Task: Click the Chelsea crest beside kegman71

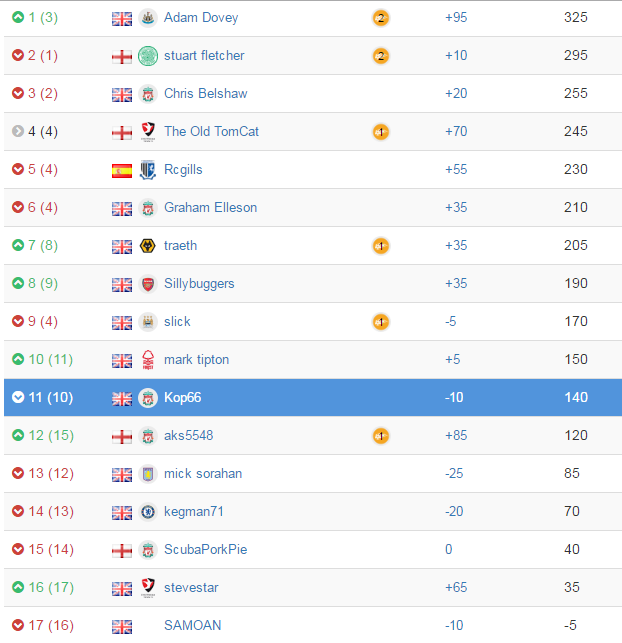Action: 148,512
